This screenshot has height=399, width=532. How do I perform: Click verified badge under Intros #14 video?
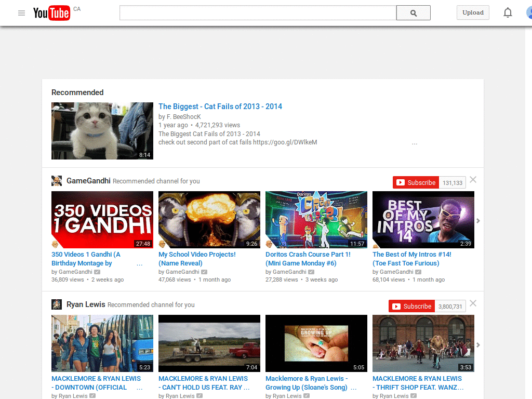[418, 272]
